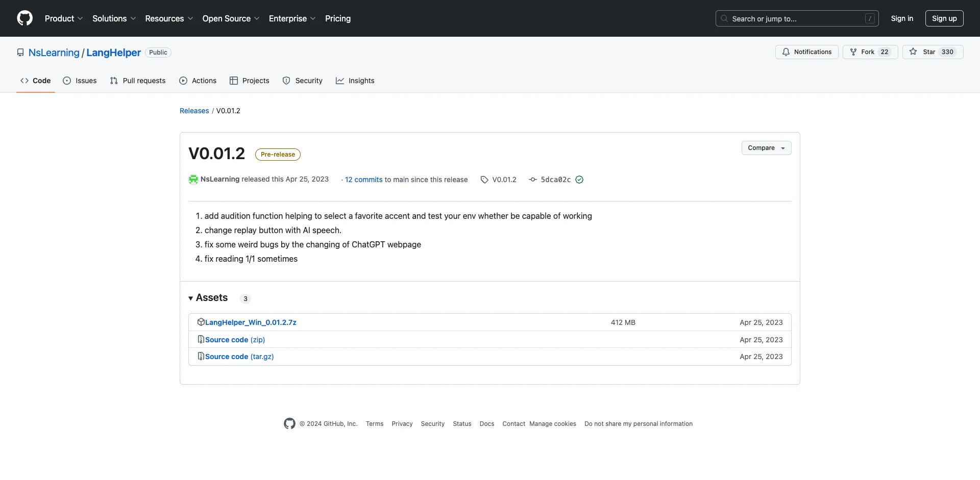Click the commit icon beside 5dca02c

coord(533,180)
